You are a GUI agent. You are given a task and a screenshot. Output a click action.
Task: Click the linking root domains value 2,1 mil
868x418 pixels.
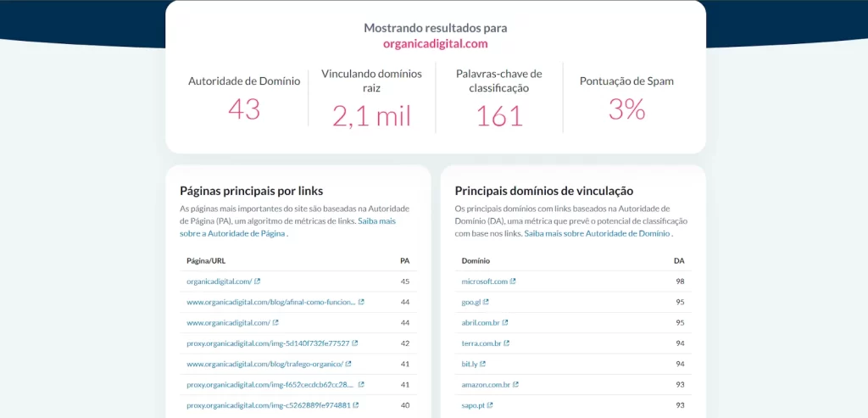371,115
